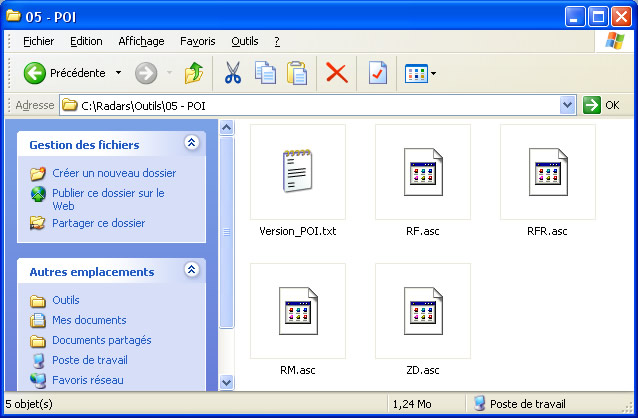
Task: Select the ZD.asc file thumbnail
Action: [423, 311]
